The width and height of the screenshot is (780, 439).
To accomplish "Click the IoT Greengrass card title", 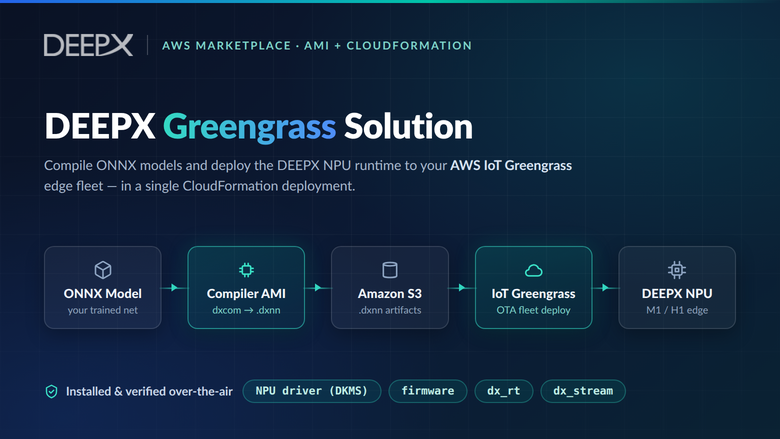I will coord(534,294).
